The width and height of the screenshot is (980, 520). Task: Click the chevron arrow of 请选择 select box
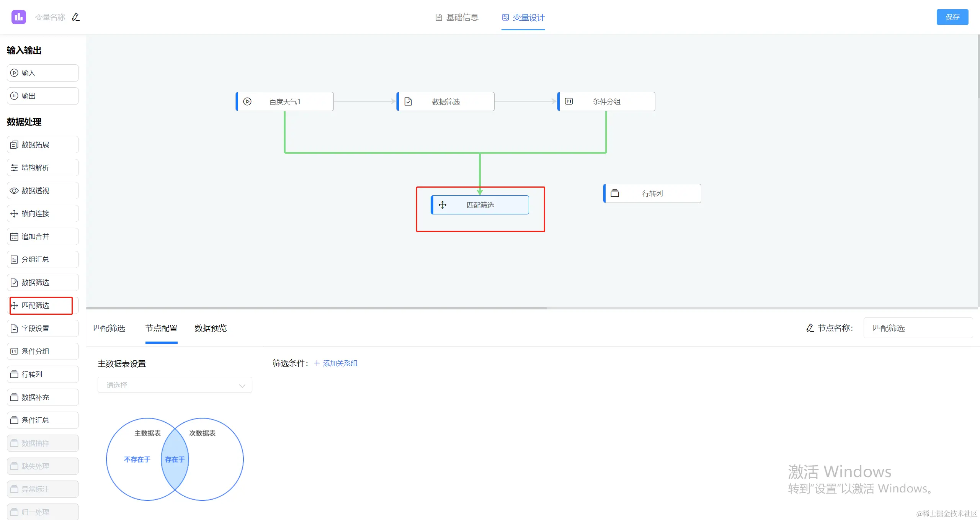[x=242, y=386]
